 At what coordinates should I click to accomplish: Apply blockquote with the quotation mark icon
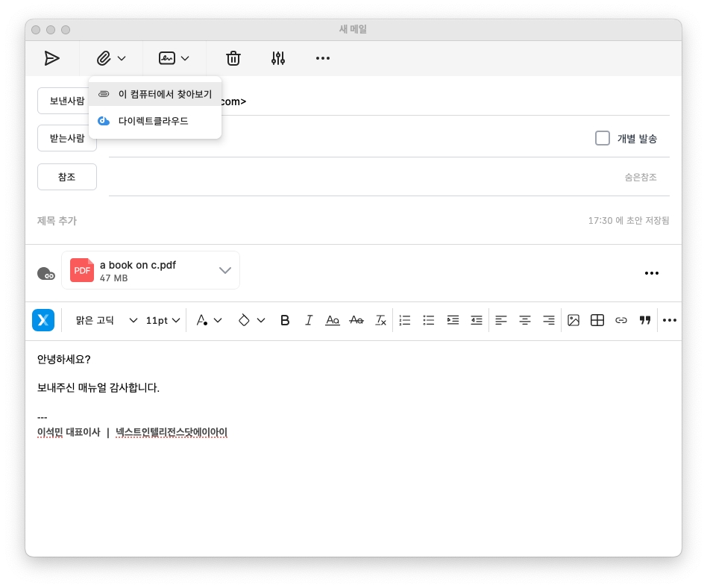tap(644, 320)
